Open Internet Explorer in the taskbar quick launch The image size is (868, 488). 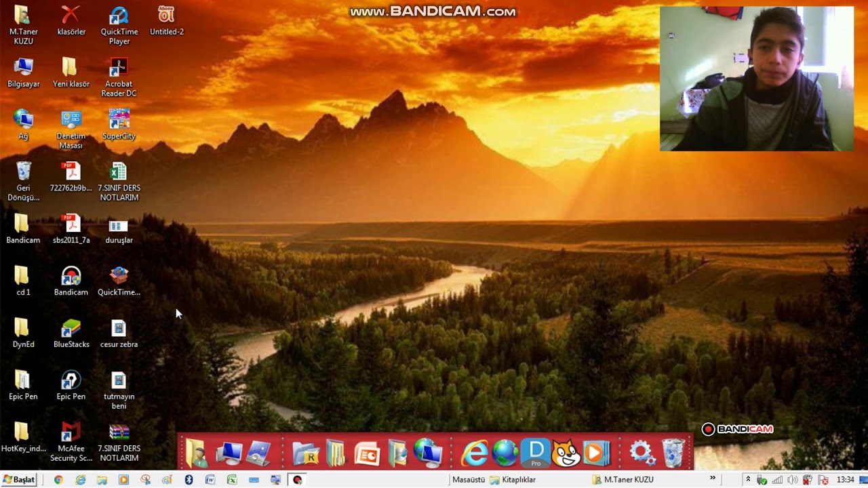pos(80,480)
